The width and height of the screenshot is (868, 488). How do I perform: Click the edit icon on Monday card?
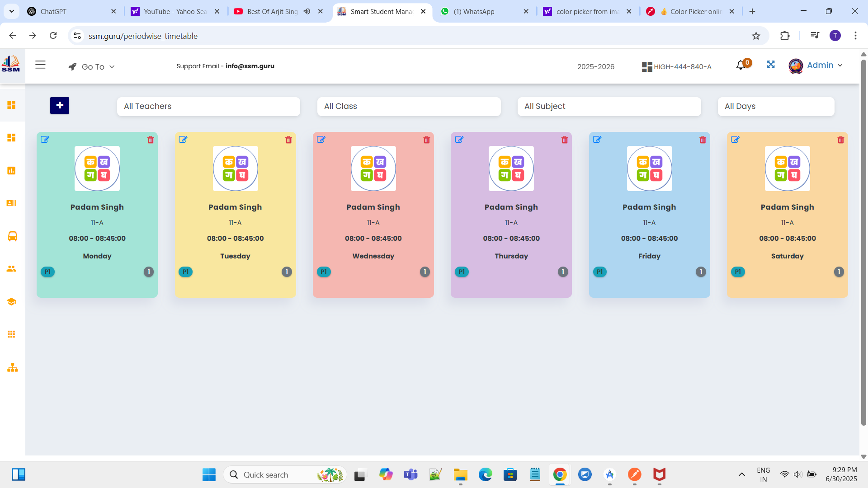pos(45,140)
